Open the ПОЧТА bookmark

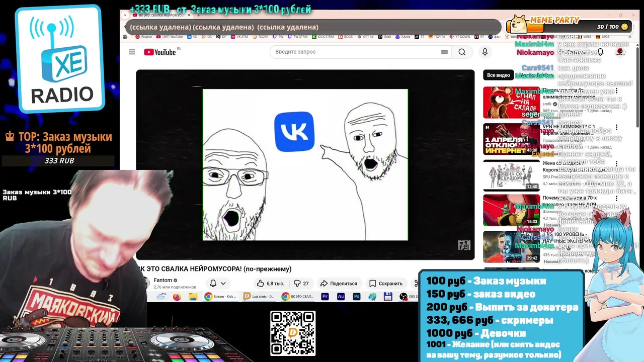tap(436, 37)
